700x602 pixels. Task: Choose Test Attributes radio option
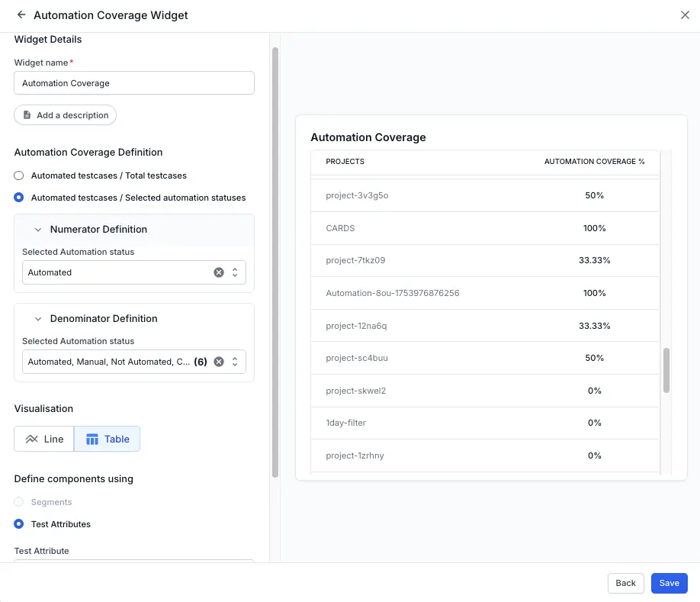[x=19, y=524]
